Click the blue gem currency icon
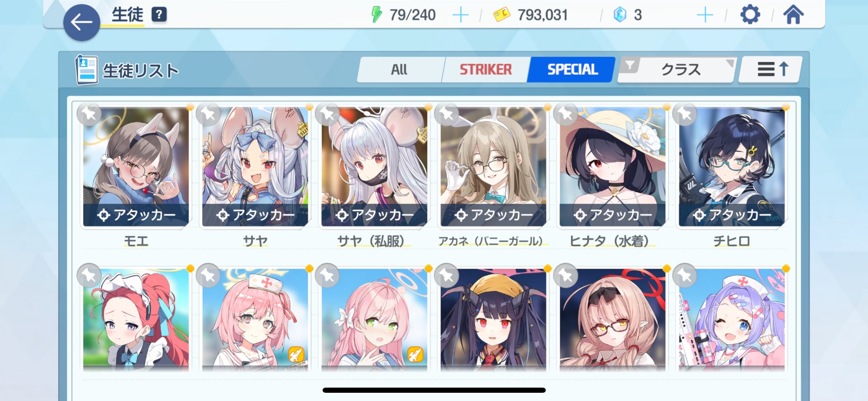 point(620,15)
